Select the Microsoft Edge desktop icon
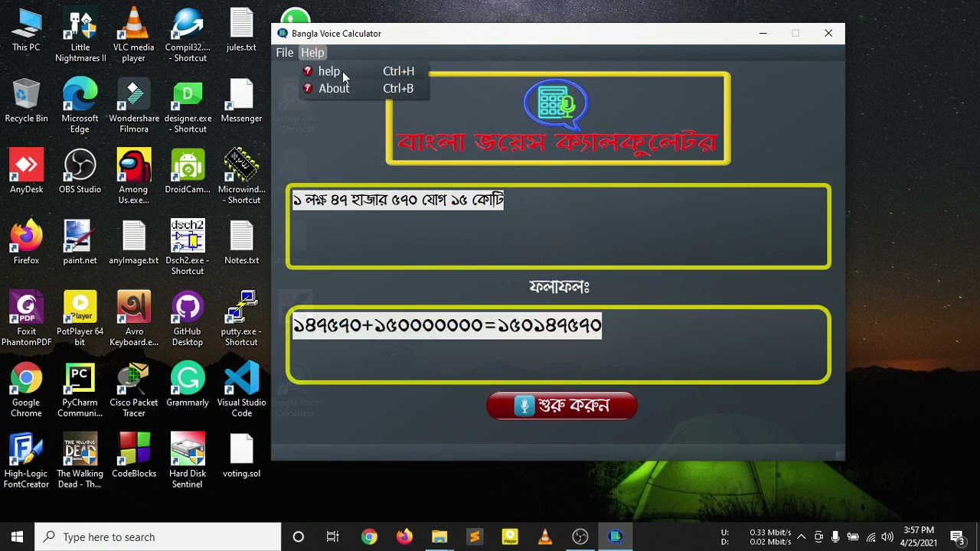 tap(80, 107)
